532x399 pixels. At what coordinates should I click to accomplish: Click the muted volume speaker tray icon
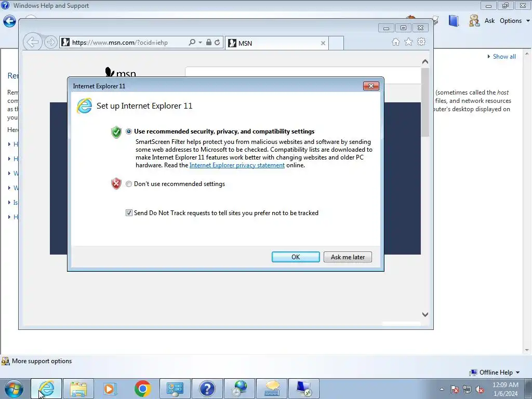tap(480, 390)
